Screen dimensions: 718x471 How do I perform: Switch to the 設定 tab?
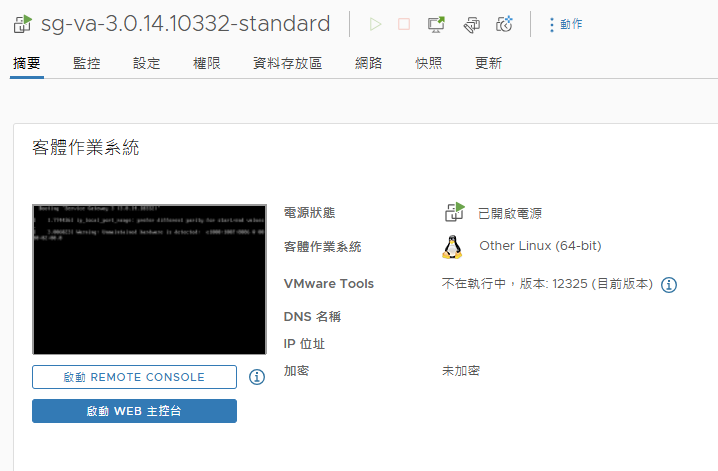pyautogui.click(x=147, y=63)
